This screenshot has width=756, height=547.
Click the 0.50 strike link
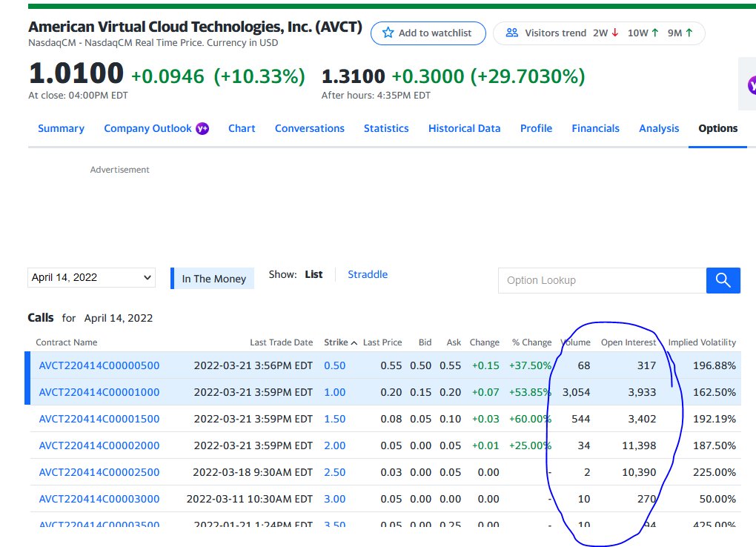(334, 365)
